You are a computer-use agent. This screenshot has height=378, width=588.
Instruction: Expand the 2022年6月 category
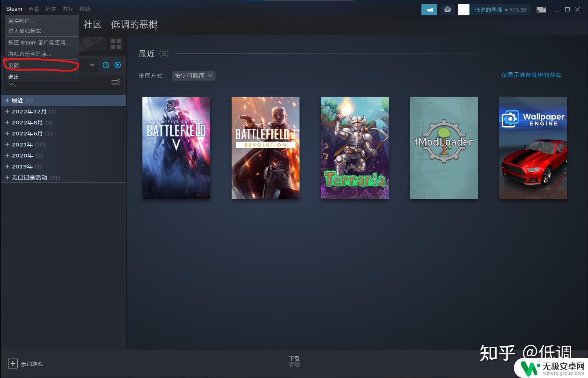pyautogui.click(x=63, y=133)
